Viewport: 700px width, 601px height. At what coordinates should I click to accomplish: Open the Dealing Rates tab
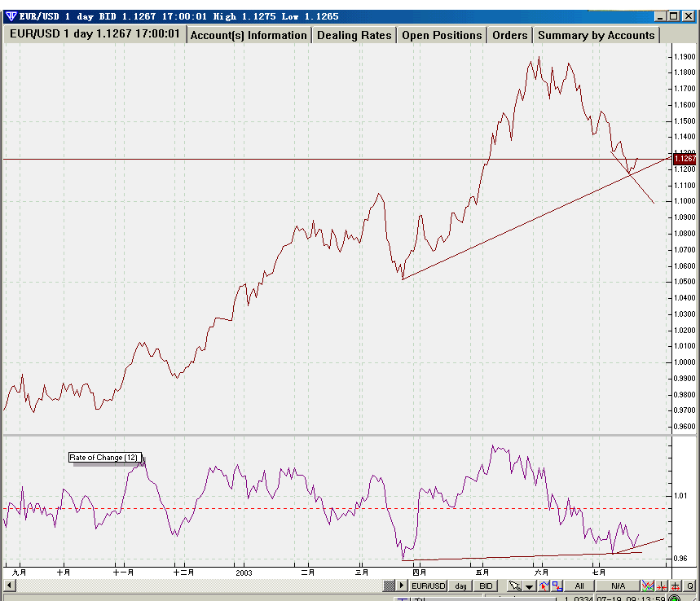point(354,35)
